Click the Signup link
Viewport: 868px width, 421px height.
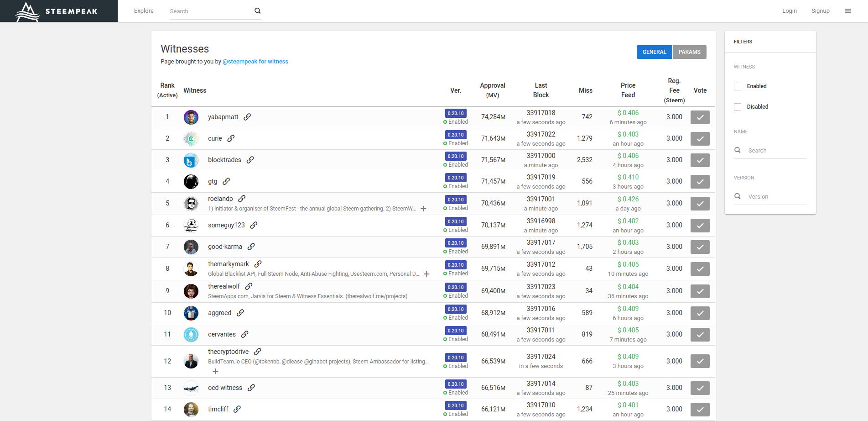tap(820, 11)
